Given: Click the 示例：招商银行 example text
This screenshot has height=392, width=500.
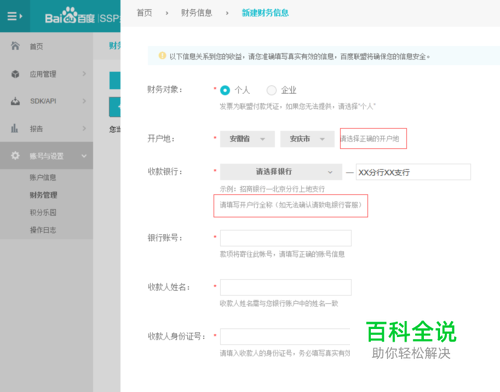Looking at the screenshot, I should click(x=272, y=189).
